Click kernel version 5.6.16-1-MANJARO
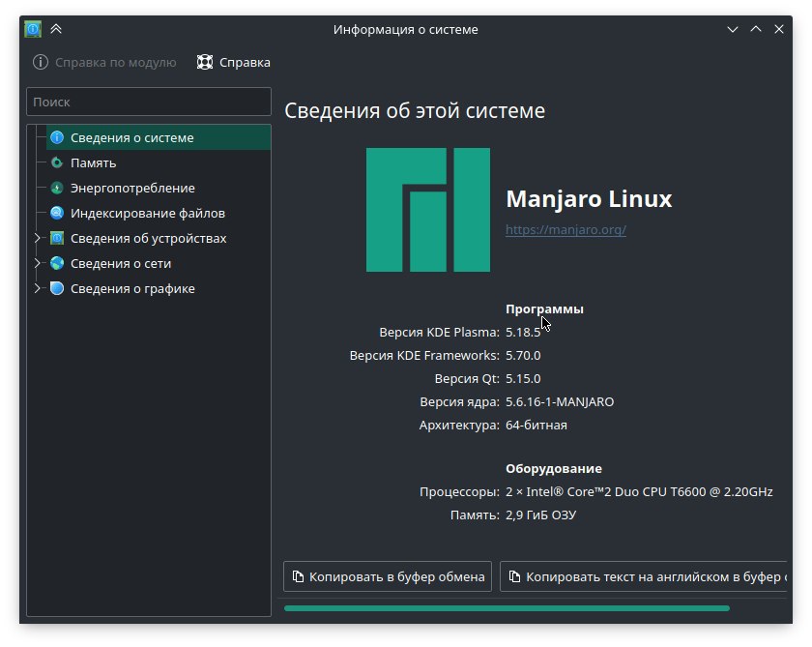 [560, 402]
